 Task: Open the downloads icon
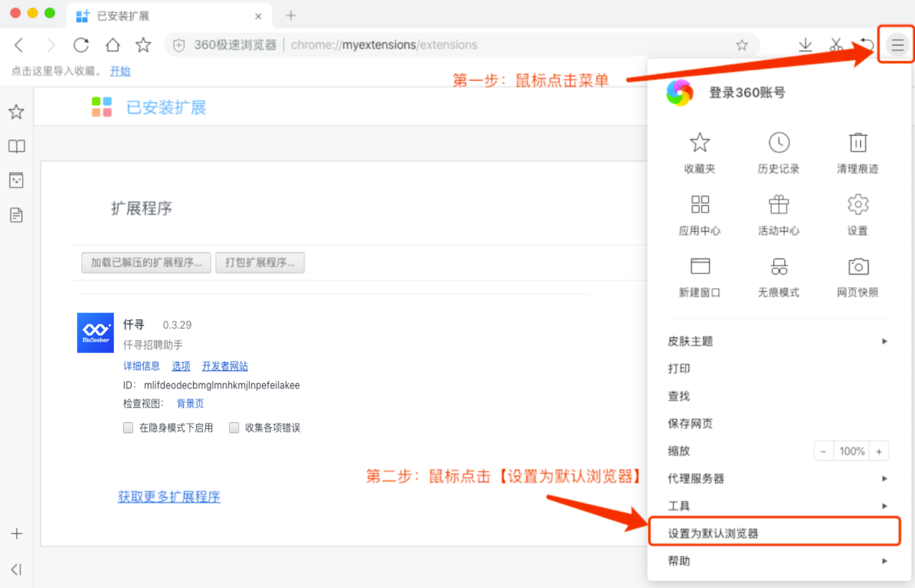point(805,45)
